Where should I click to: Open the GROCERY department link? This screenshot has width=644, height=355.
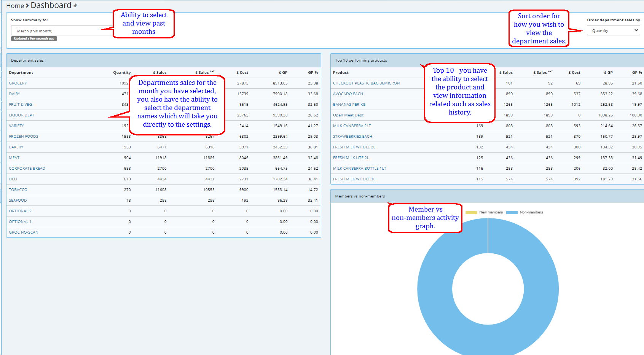click(x=18, y=83)
